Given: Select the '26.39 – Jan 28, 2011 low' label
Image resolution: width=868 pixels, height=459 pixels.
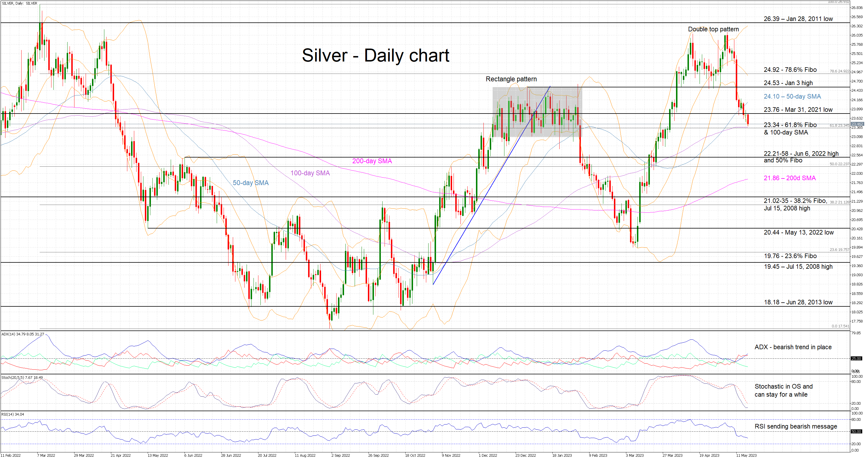Looking at the screenshot, I should pyautogui.click(x=798, y=19).
